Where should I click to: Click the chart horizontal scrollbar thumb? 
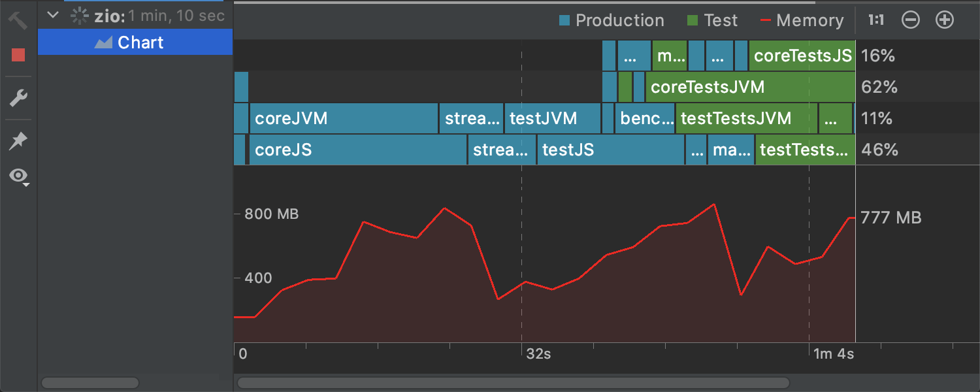click(513, 383)
